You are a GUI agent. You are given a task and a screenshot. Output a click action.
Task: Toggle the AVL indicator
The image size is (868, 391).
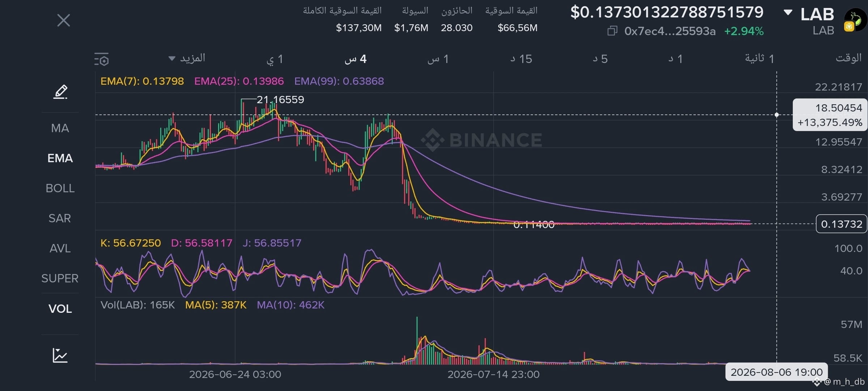pyautogui.click(x=60, y=248)
